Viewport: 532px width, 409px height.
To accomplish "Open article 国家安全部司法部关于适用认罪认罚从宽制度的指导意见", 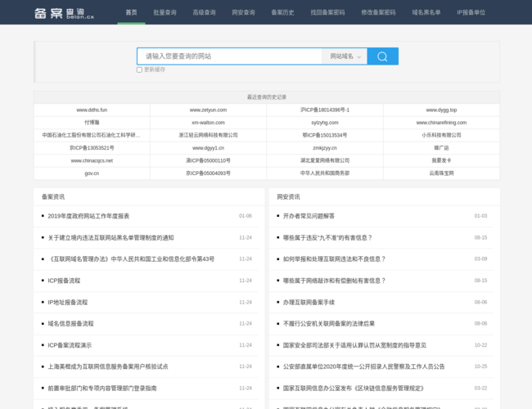I will [x=355, y=345].
